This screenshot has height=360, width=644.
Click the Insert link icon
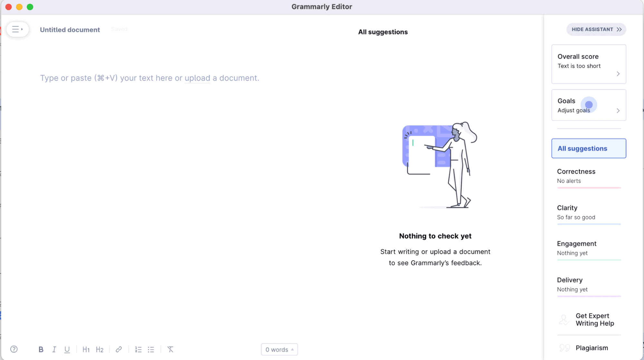[118, 349]
